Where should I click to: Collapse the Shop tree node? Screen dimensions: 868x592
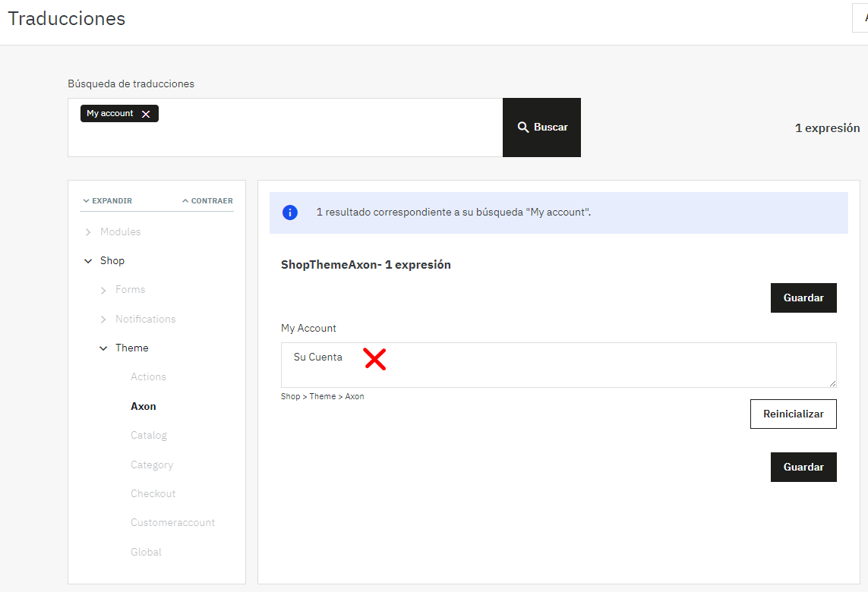(x=88, y=261)
